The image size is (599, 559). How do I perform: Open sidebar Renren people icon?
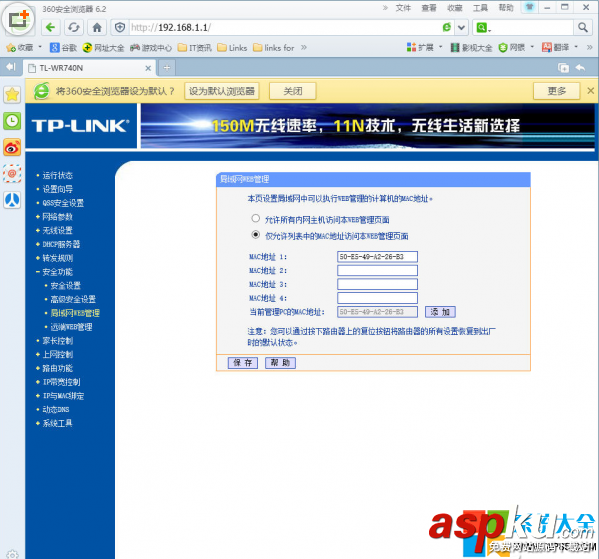click(12, 200)
